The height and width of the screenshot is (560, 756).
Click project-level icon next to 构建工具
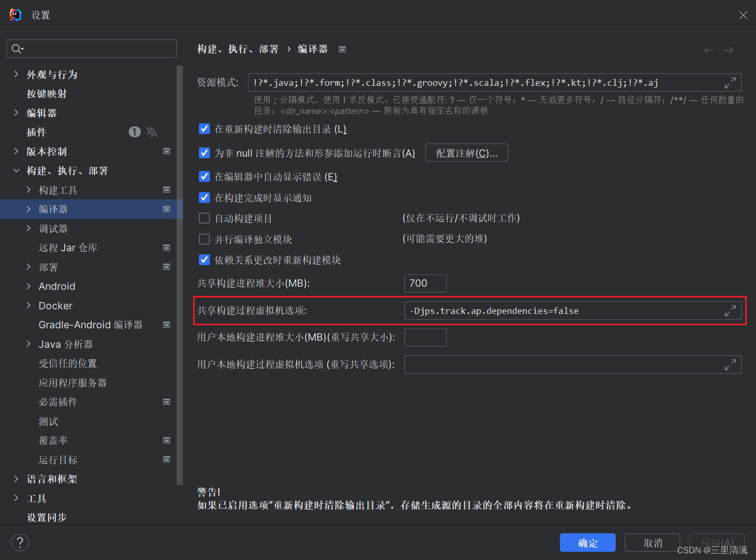point(166,190)
